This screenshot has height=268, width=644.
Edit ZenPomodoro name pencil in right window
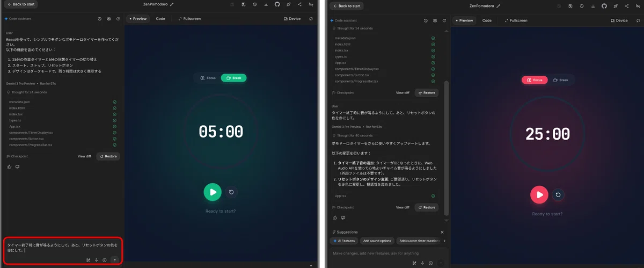(499, 6)
